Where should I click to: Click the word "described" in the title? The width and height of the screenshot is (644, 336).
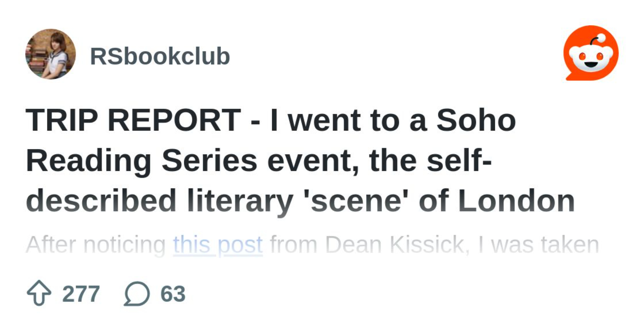[101, 201]
